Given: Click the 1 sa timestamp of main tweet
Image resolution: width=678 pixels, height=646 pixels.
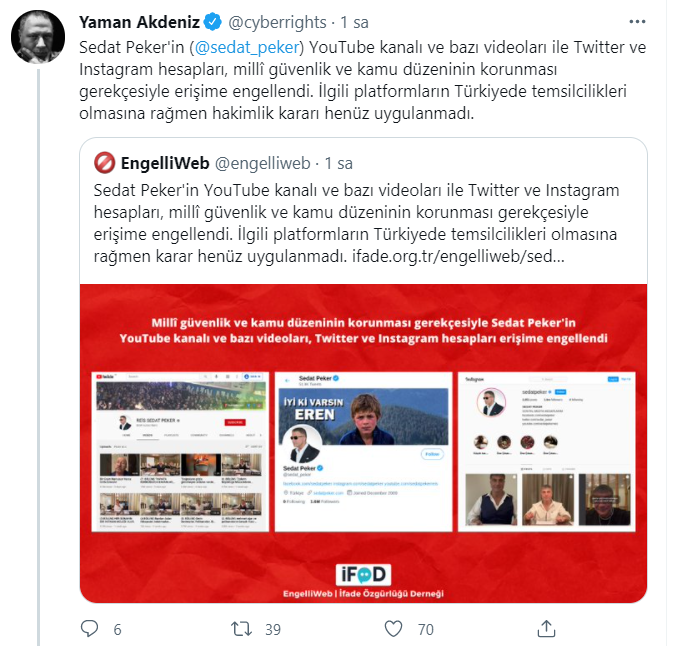Looking at the screenshot, I should [x=354, y=22].
